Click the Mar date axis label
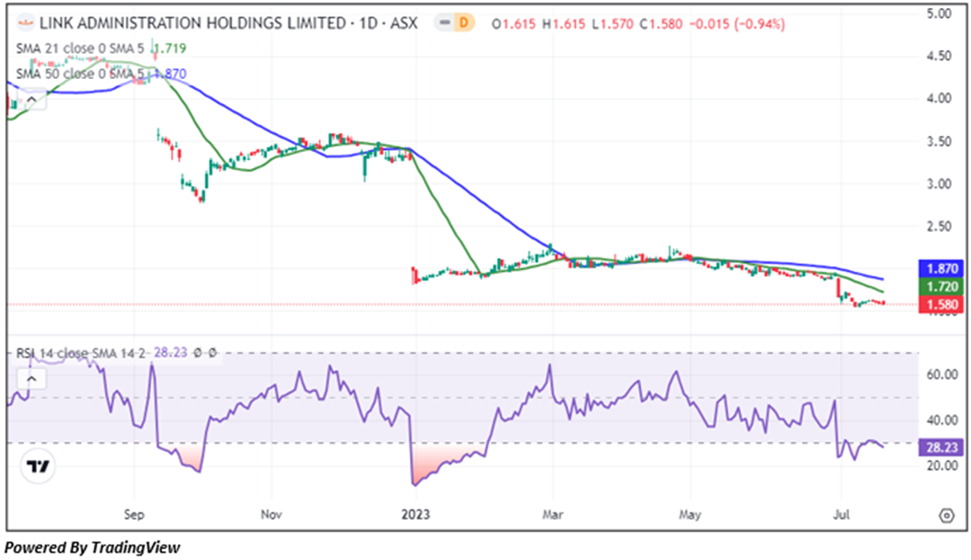Screen dimensions: 971x560 (x=552, y=515)
